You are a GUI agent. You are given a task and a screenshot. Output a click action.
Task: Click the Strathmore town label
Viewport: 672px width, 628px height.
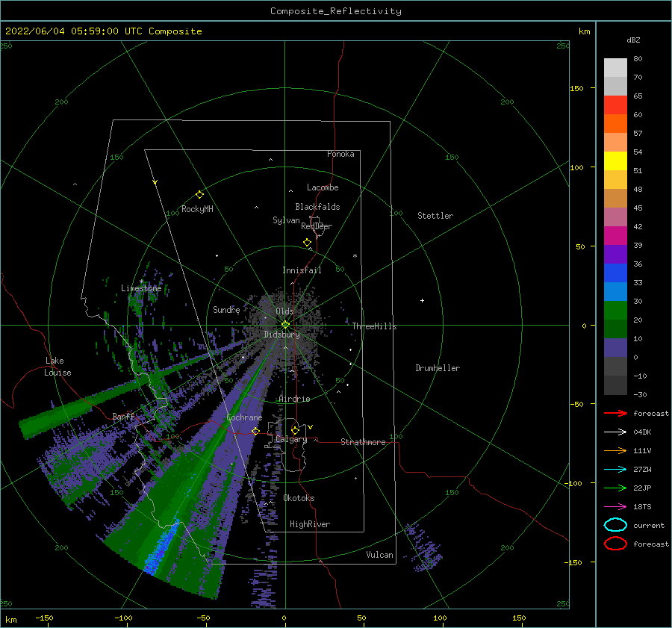tap(363, 442)
